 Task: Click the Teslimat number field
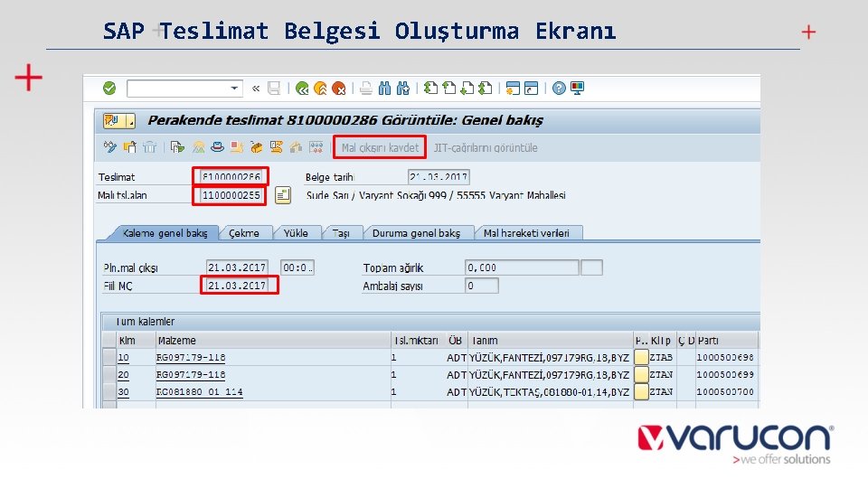click(x=231, y=177)
